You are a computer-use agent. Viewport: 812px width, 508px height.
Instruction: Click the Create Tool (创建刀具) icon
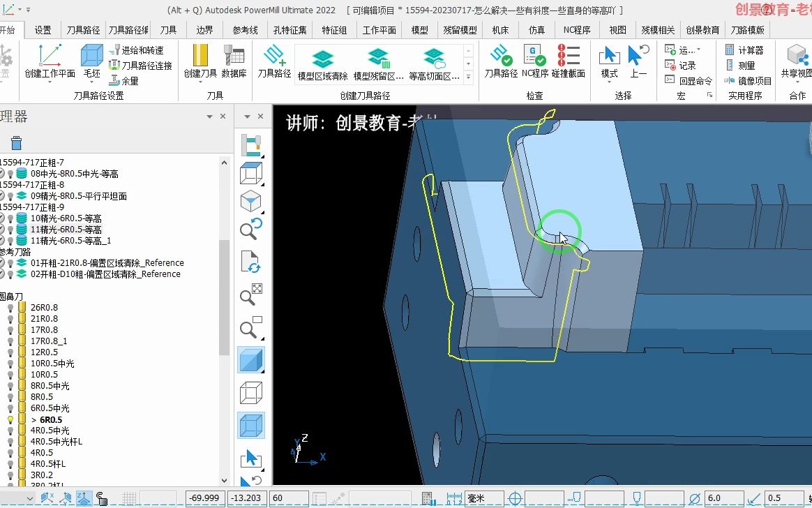[x=200, y=55]
